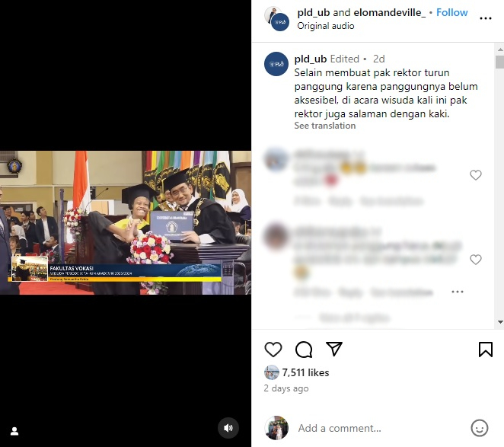504x447 pixels.
Task: Open elomandeville_ profile link in header
Action: tap(390, 12)
